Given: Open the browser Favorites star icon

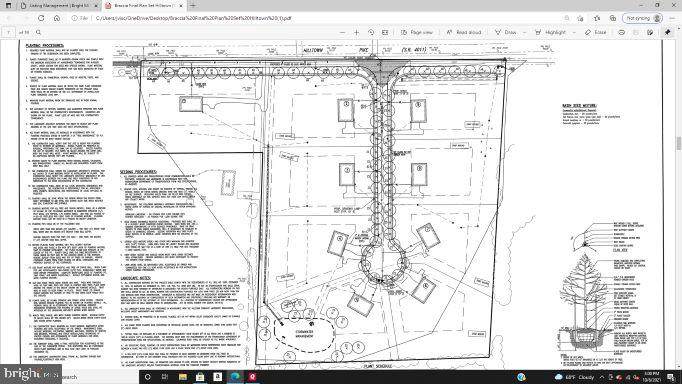Looking at the screenshot, I should (597, 18).
